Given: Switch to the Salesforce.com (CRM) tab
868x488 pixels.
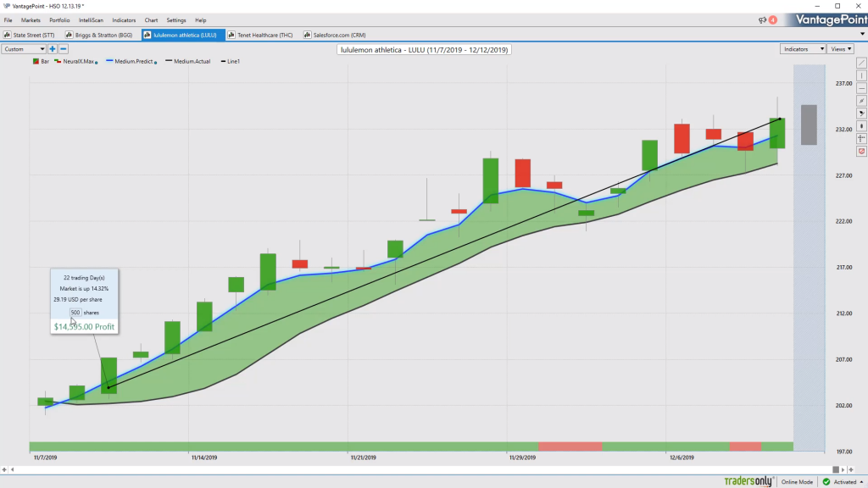Looking at the screenshot, I should 335,35.
